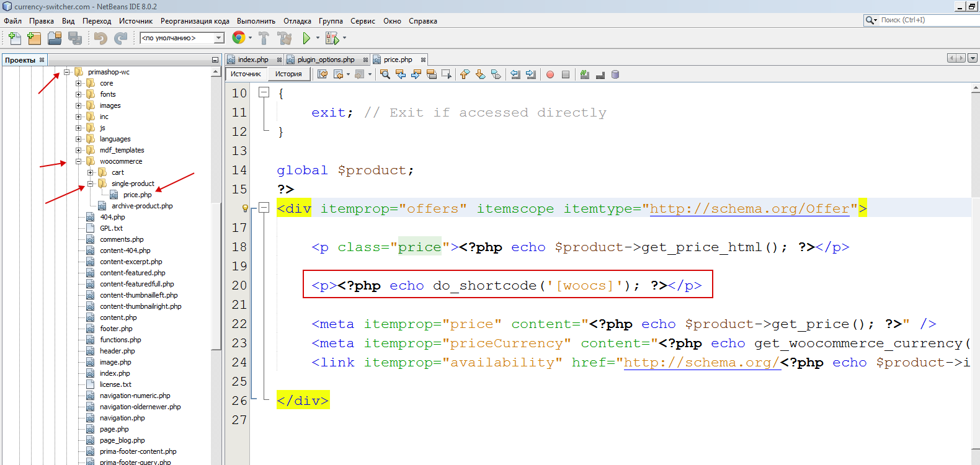
Task: Collapse the woocommerce folder
Action: [x=79, y=161]
